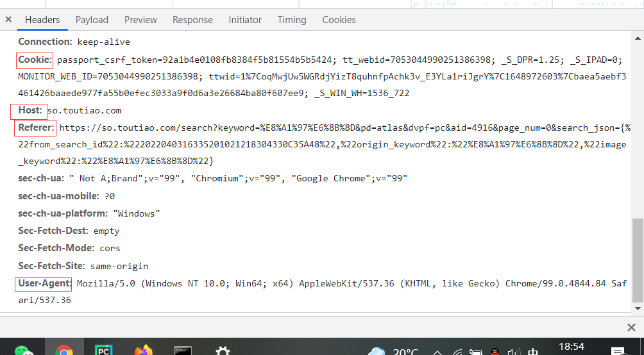Click the battery power tray icon
This screenshot has height=355, width=644.
click(x=476, y=352)
